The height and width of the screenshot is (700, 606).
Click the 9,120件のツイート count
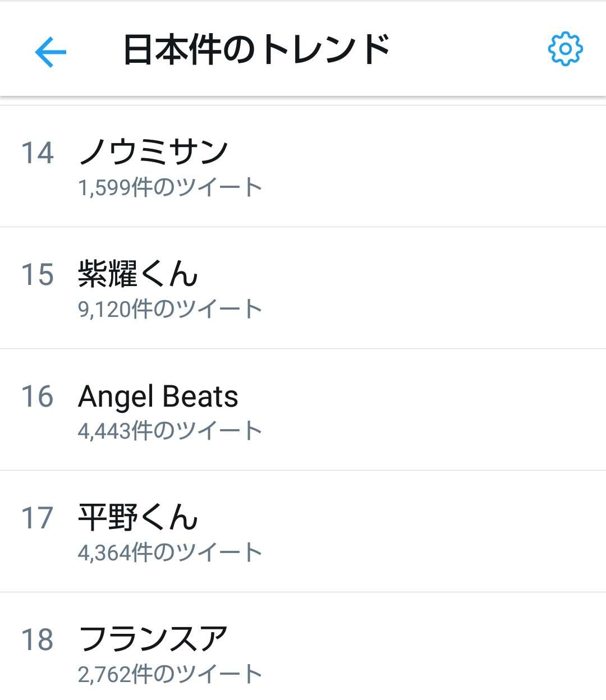(x=170, y=309)
